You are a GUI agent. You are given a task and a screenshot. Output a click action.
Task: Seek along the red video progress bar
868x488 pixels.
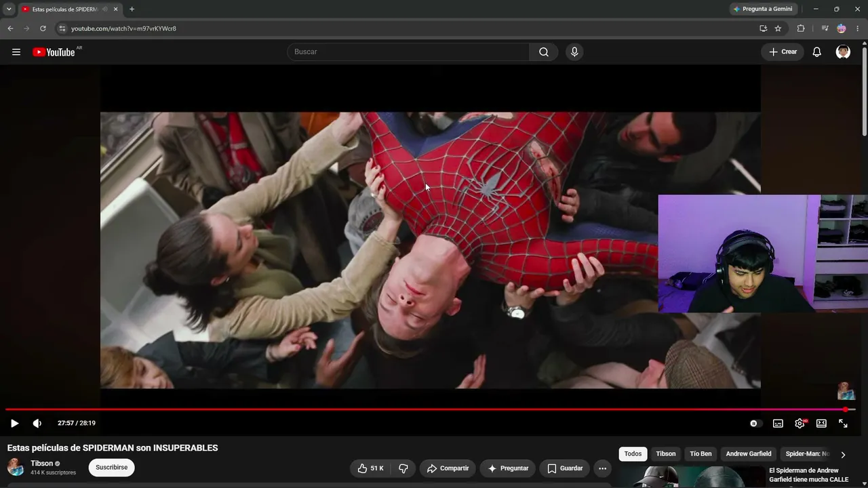click(431, 409)
